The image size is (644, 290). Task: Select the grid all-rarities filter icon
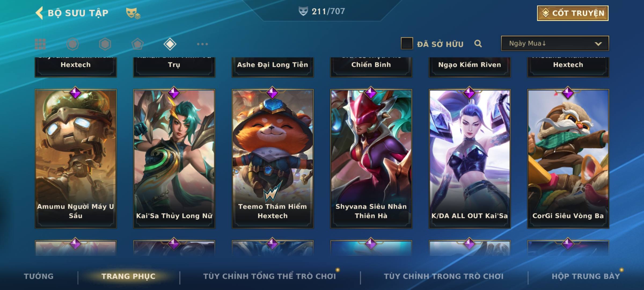tap(40, 44)
